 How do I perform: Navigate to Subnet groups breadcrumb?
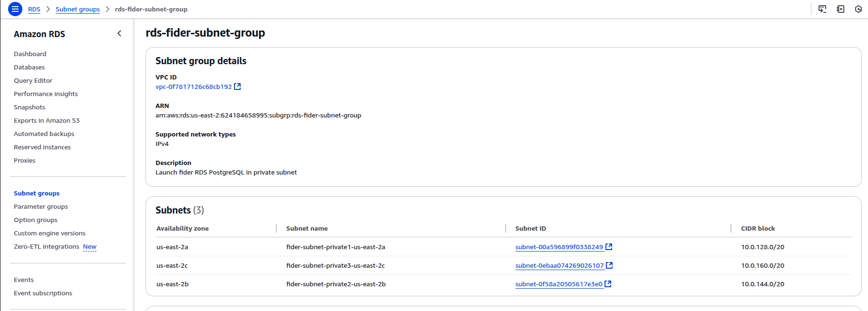(78, 9)
